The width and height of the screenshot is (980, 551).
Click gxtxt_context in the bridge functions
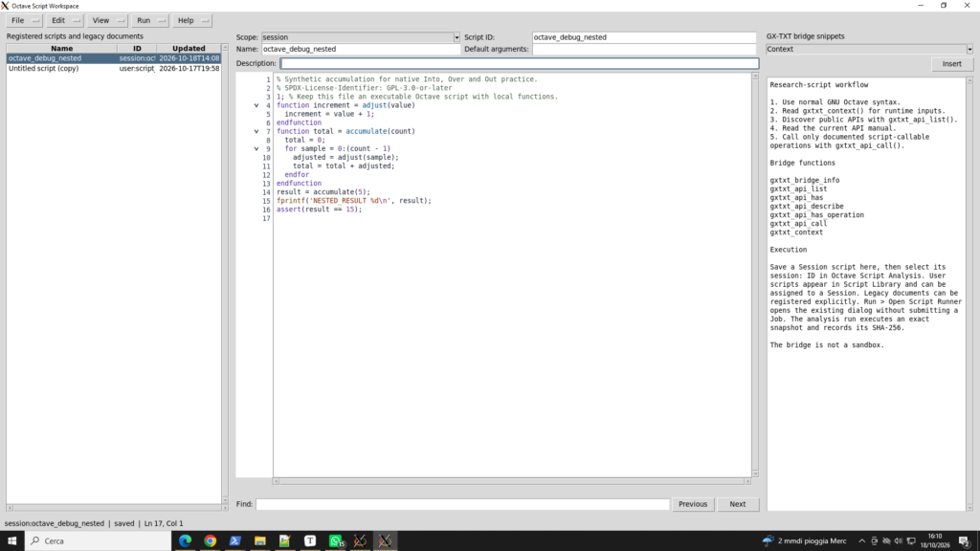[x=796, y=231]
